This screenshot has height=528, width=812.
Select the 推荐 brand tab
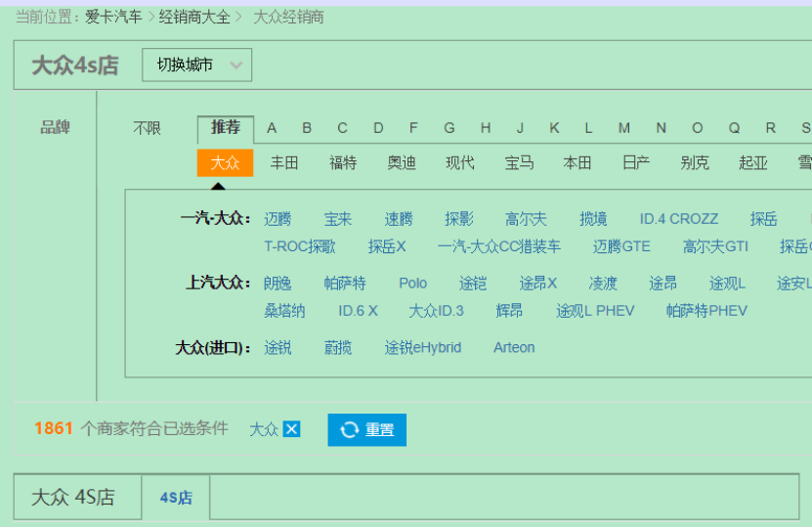point(226,128)
